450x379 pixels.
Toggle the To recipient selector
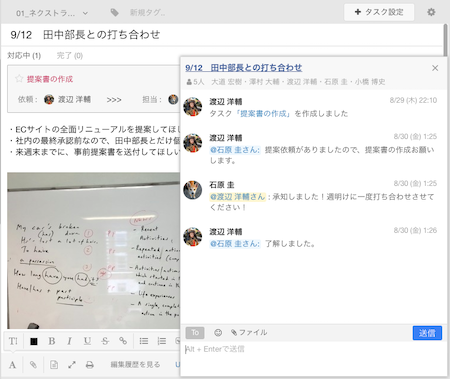pyautogui.click(x=195, y=332)
